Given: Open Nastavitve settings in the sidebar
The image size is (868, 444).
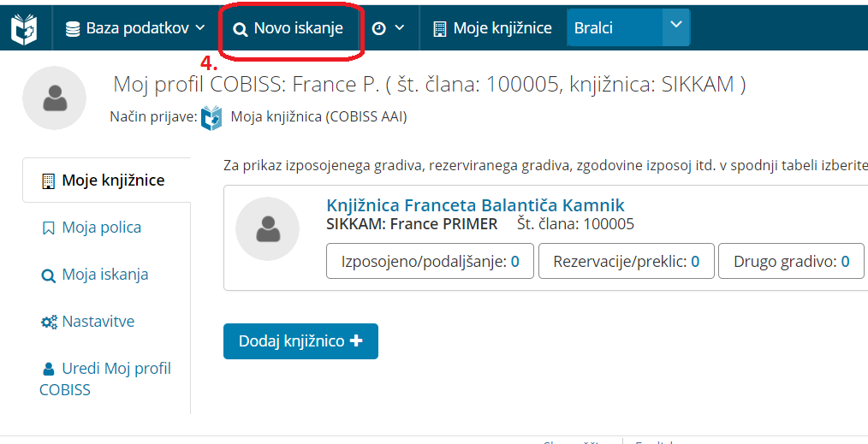Looking at the screenshot, I should click(98, 322).
